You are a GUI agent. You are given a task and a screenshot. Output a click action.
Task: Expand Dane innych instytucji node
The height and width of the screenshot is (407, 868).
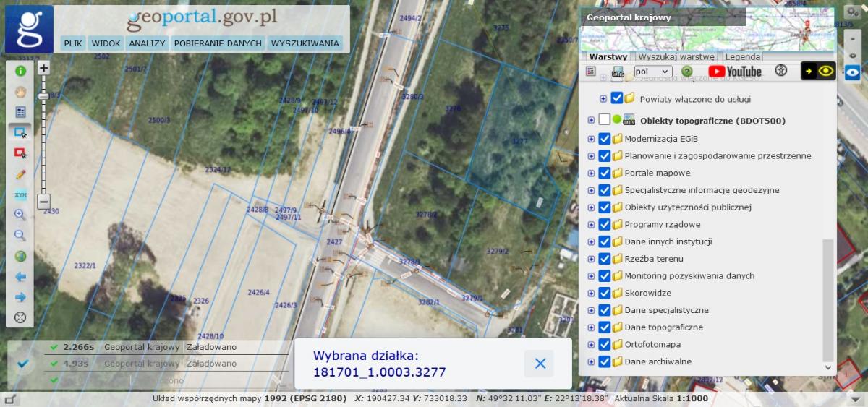(591, 241)
